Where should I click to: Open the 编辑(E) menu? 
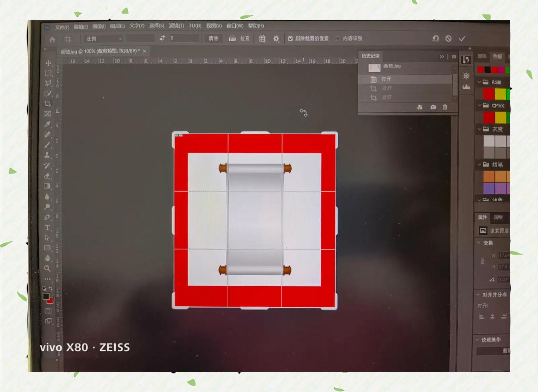81,27
